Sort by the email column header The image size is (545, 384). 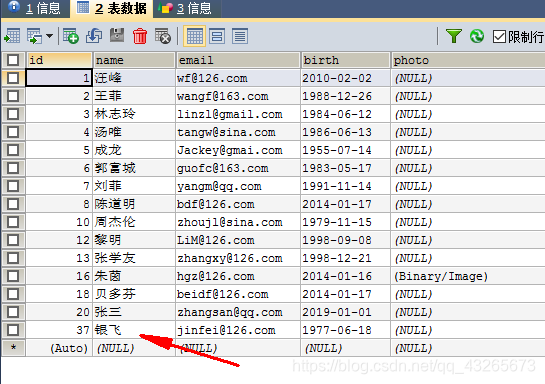click(x=238, y=60)
